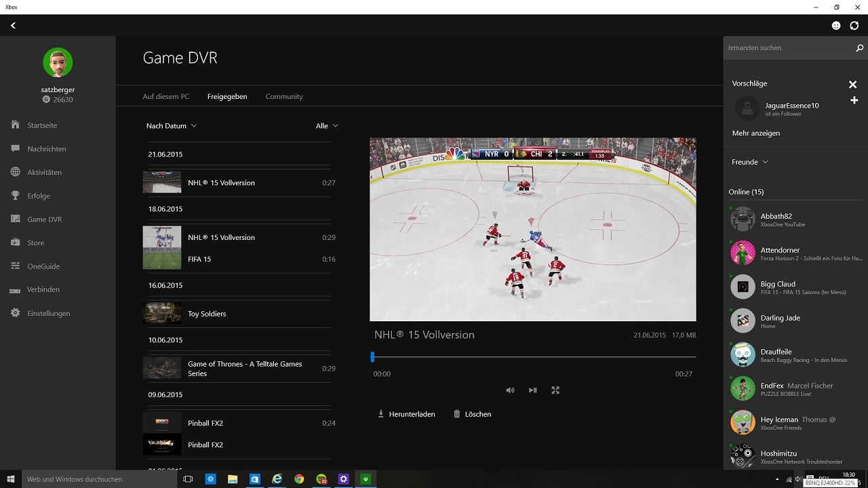Click the hockey video preview
The width and height of the screenshot is (868, 488).
pyautogui.click(x=532, y=229)
